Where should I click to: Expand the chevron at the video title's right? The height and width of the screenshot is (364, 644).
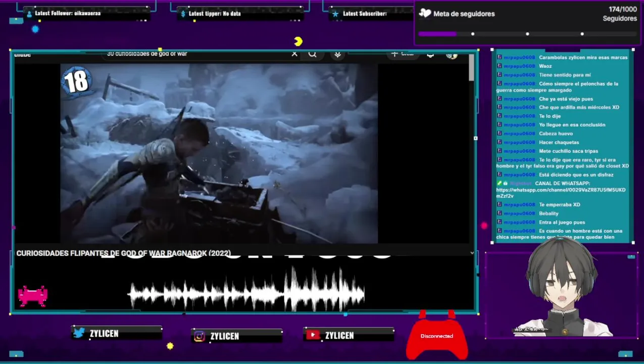coord(472,253)
